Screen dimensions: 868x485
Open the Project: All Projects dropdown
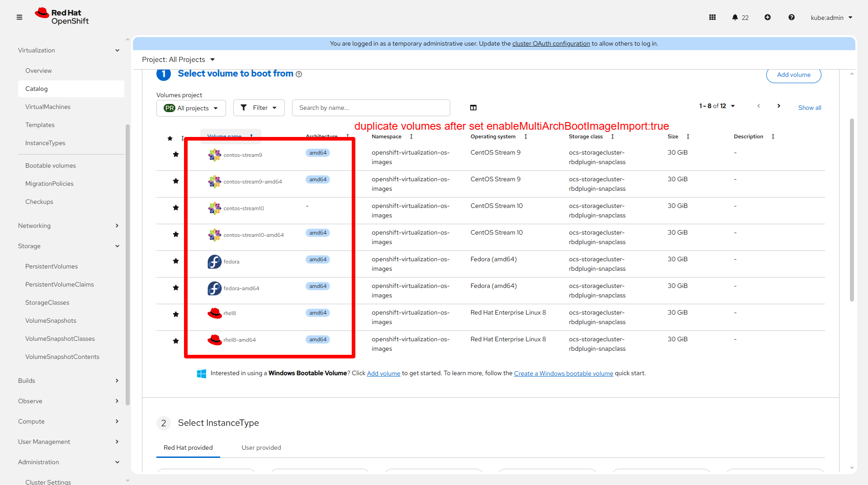178,60
